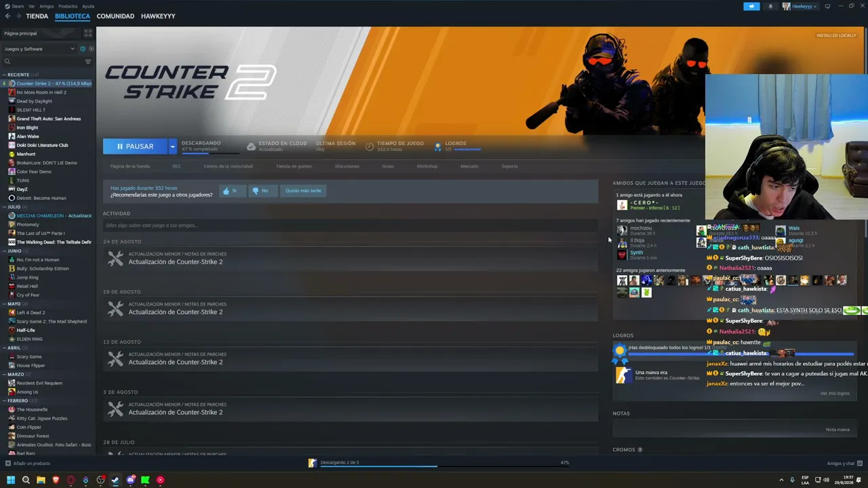
Task: Open the Windows Start menu
Action: [11, 480]
